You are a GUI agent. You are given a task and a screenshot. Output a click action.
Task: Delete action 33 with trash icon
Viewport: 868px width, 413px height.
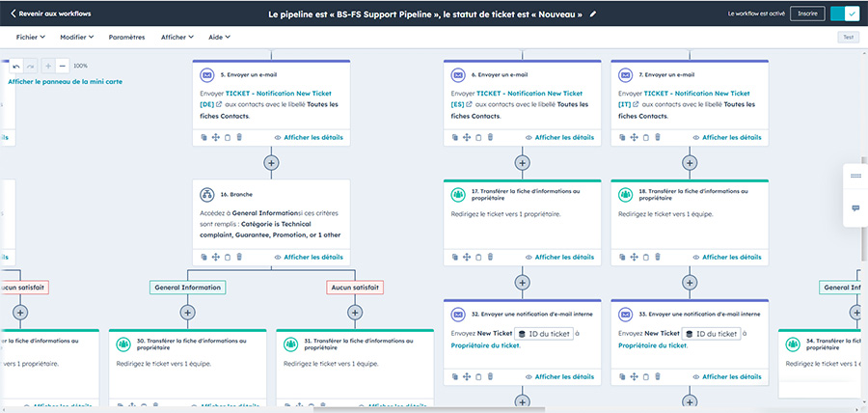click(658, 376)
